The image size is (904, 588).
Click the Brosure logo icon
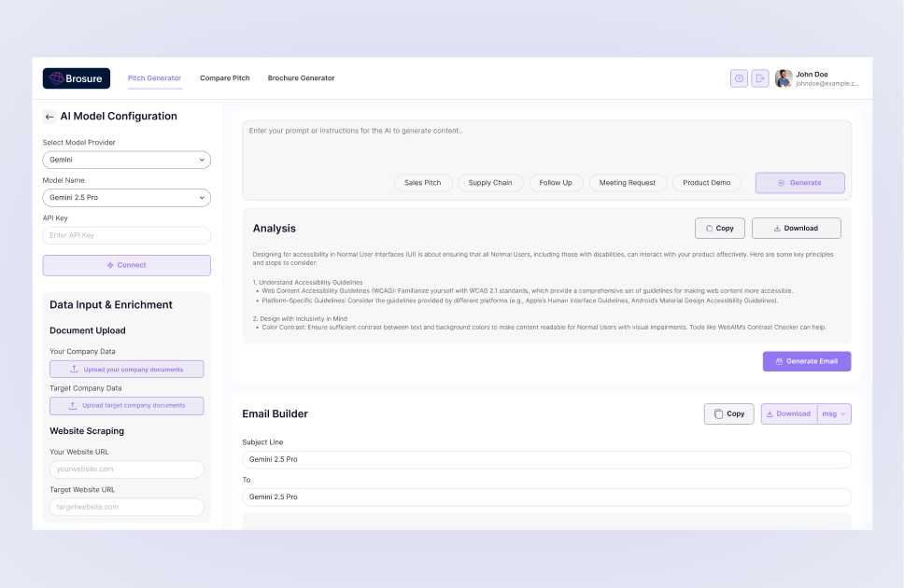pos(56,78)
